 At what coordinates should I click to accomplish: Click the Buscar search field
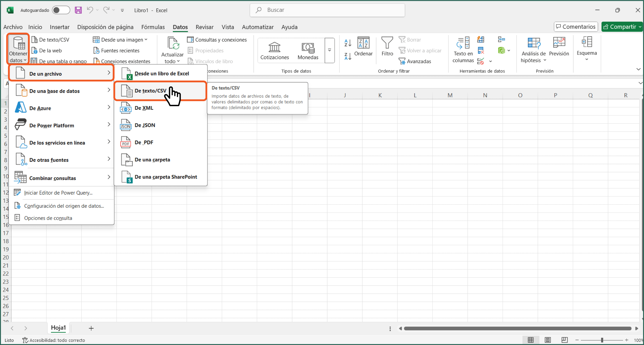coord(327,10)
